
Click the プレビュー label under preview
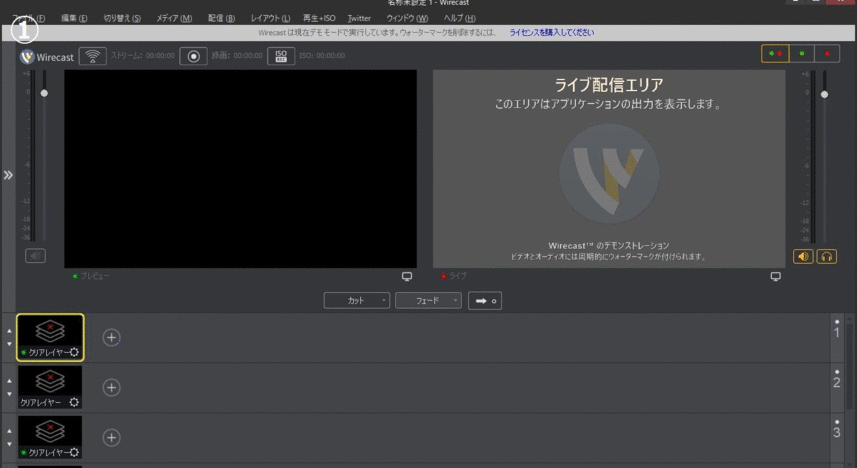(95, 276)
